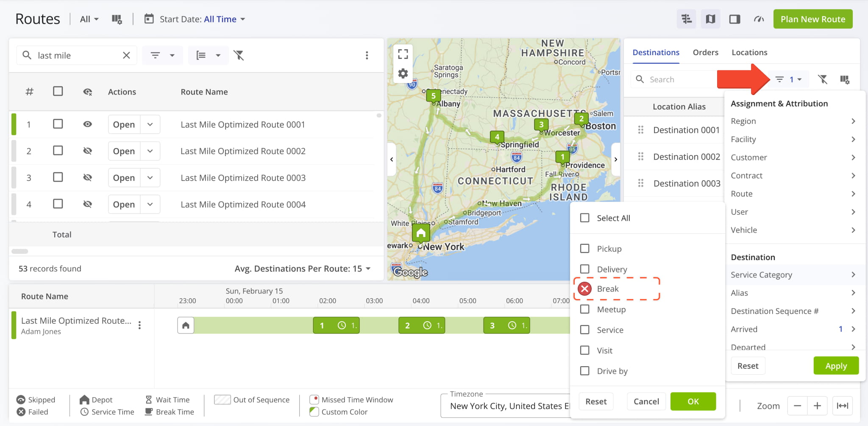Switch to the Locations tab

point(749,52)
